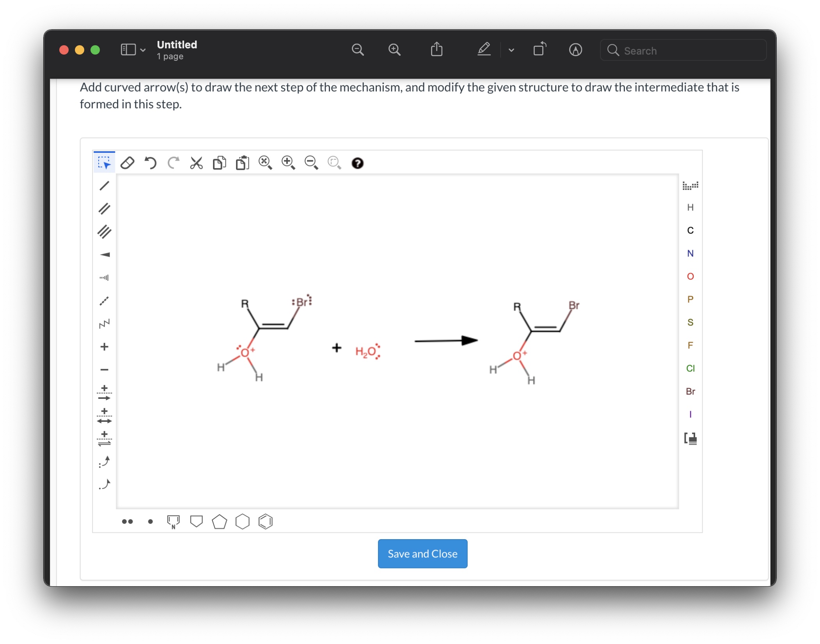The image size is (820, 644).
Task: Select the increase charge plus tool
Action: tap(104, 347)
